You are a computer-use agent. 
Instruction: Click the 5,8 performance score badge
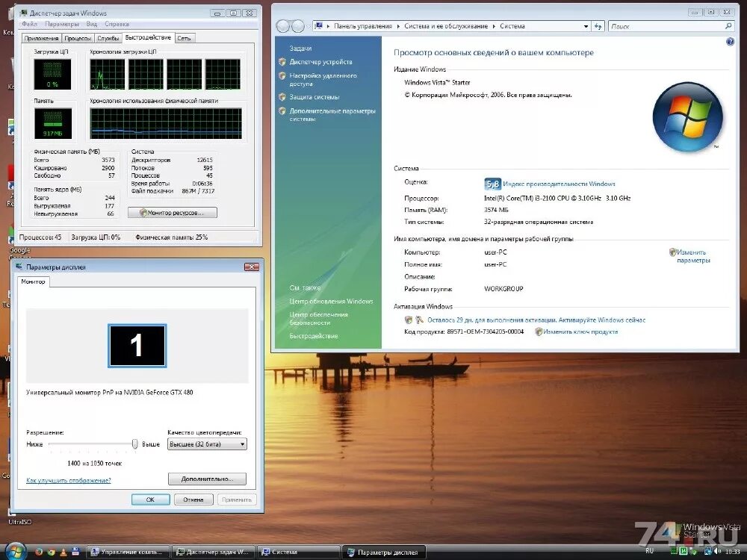[x=492, y=184]
